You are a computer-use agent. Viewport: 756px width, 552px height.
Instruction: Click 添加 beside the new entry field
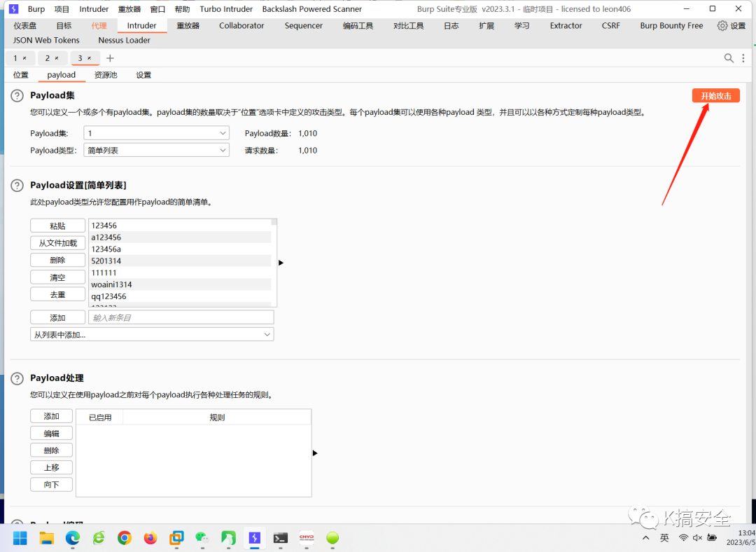coord(57,317)
